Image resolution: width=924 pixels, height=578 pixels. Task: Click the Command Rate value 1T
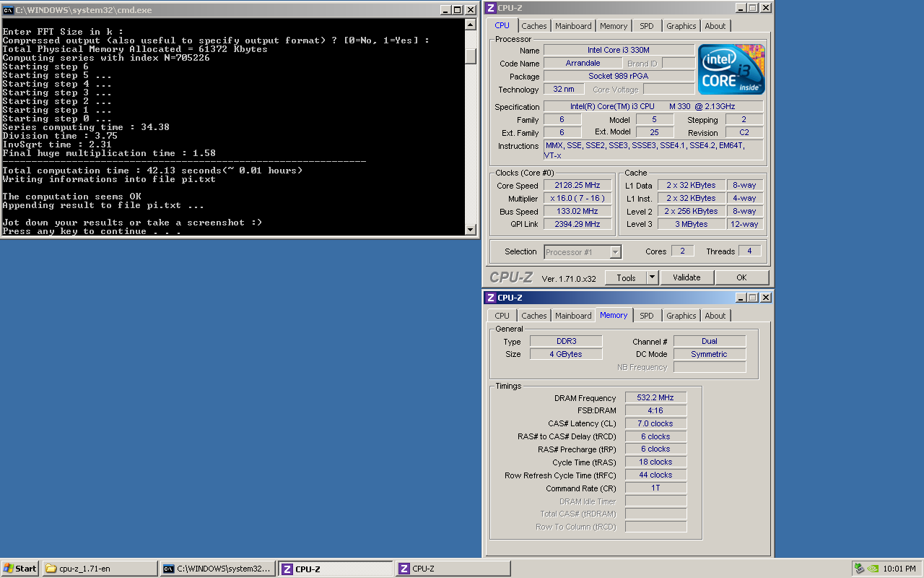click(655, 488)
